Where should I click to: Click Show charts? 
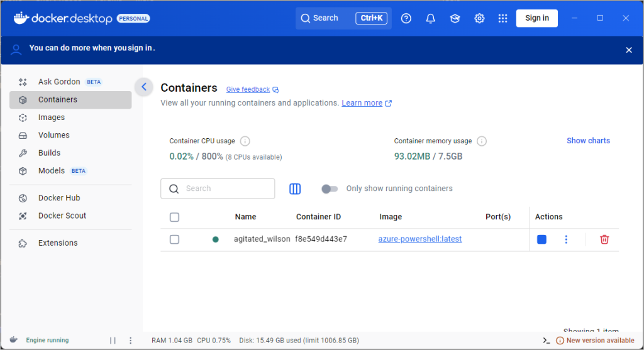pos(588,141)
